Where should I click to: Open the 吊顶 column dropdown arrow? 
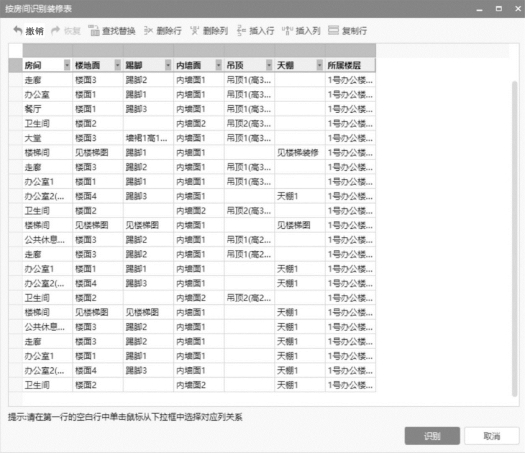269,65
